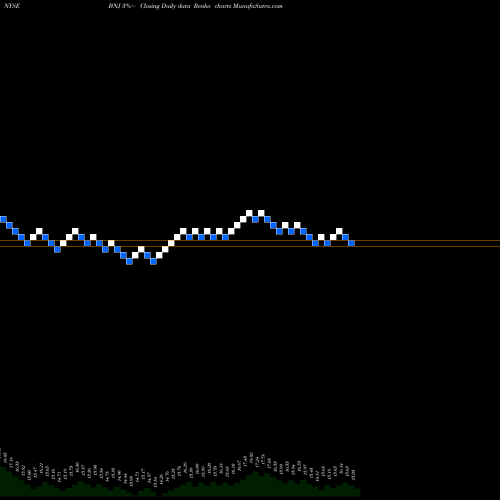The image size is (500, 500).
Task: Click the NYSE exchange label
Action: coord(12,6)
